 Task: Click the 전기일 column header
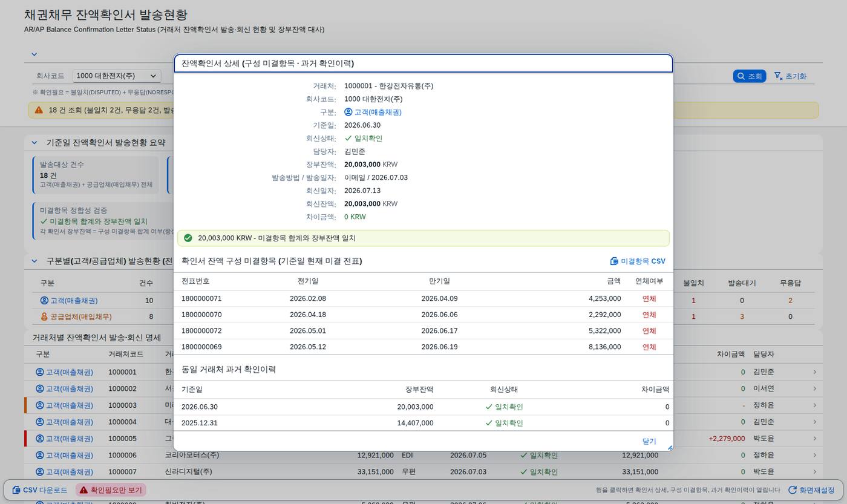[x=308, y=281]
